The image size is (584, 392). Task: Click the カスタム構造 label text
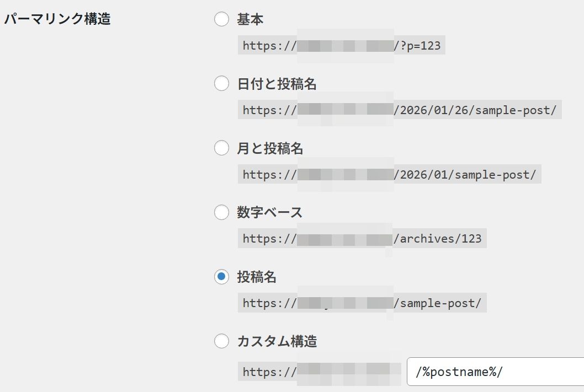[x=276, y=341]
